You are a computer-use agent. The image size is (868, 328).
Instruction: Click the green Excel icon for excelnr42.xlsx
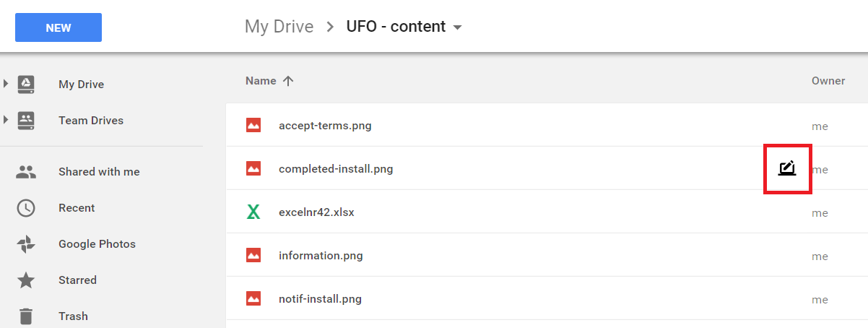tap(253, 212)
